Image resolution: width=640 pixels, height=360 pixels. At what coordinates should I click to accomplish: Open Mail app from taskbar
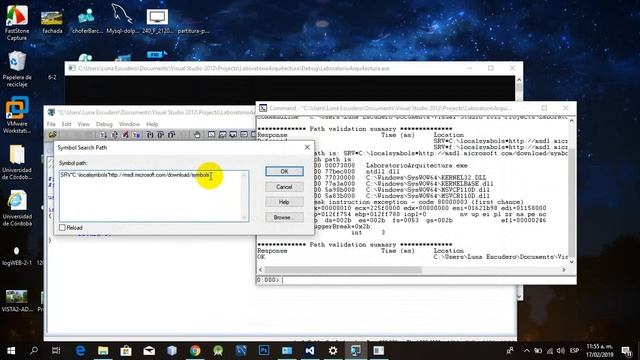pos(149,351)
